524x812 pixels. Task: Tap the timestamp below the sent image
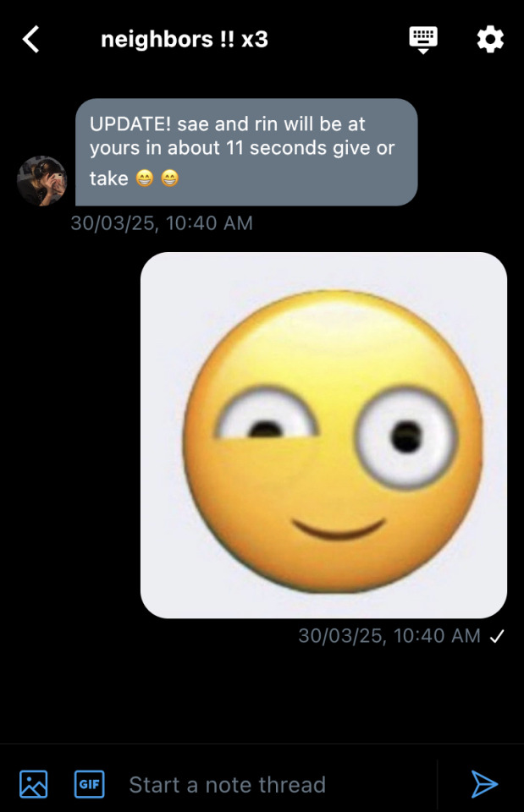[x=389, y=636]
